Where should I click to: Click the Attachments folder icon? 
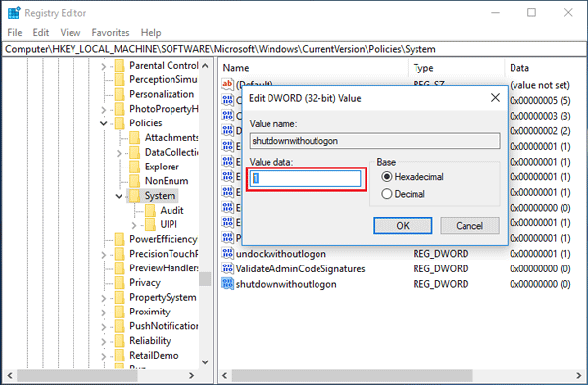(135, 138)
